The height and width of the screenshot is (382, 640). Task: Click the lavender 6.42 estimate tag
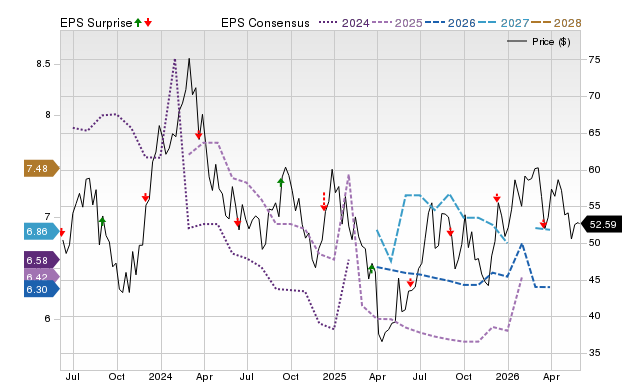coord(42,277)
